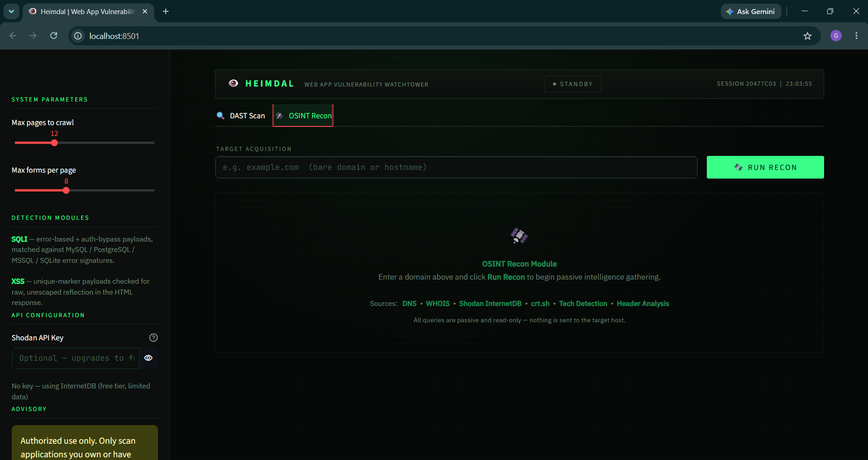The image size is (868, 460).
Task: Click the 'WHOIS' source text
Action: click(x=437, y=304)
